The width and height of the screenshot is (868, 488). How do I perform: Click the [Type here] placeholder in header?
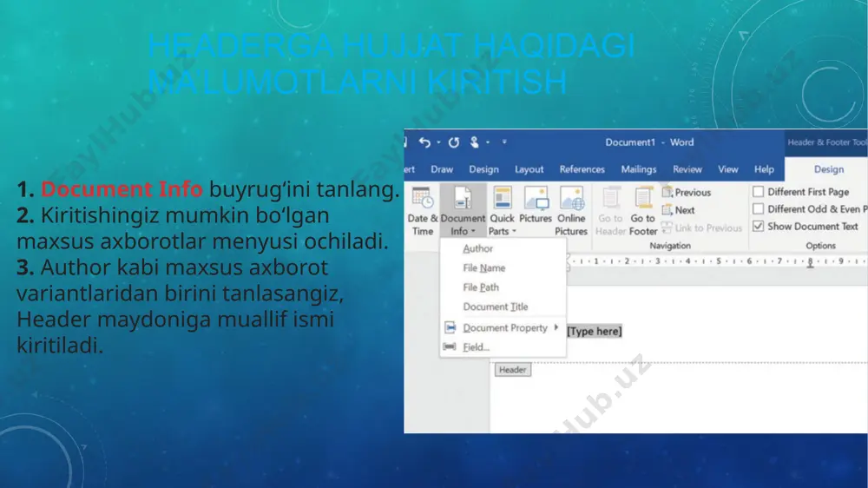[x=594, y=331]
